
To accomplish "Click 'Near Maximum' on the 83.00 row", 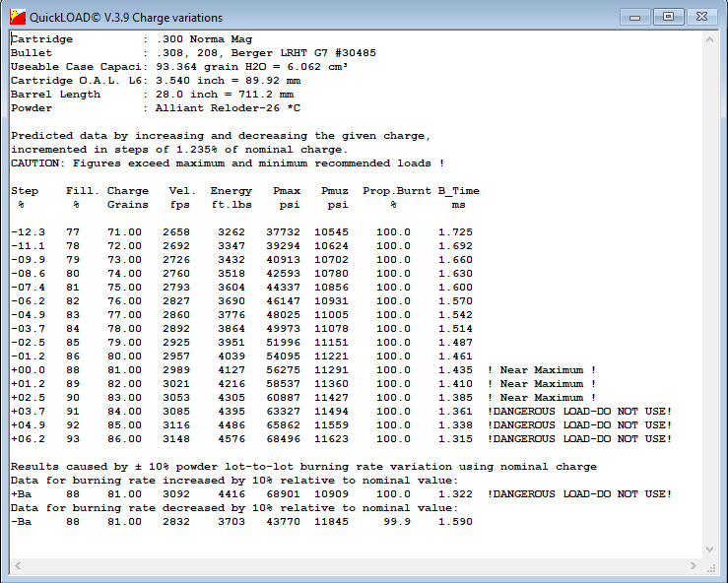I will pos(542,398).
